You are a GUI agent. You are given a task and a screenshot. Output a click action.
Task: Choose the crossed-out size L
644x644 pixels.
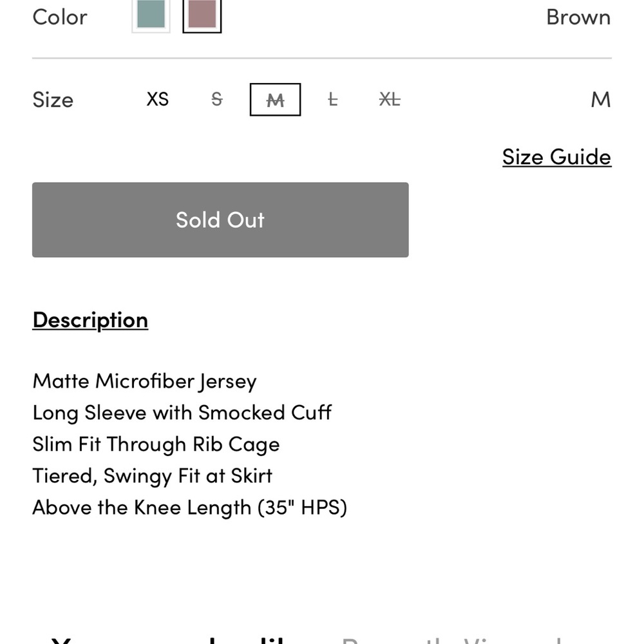332,100
